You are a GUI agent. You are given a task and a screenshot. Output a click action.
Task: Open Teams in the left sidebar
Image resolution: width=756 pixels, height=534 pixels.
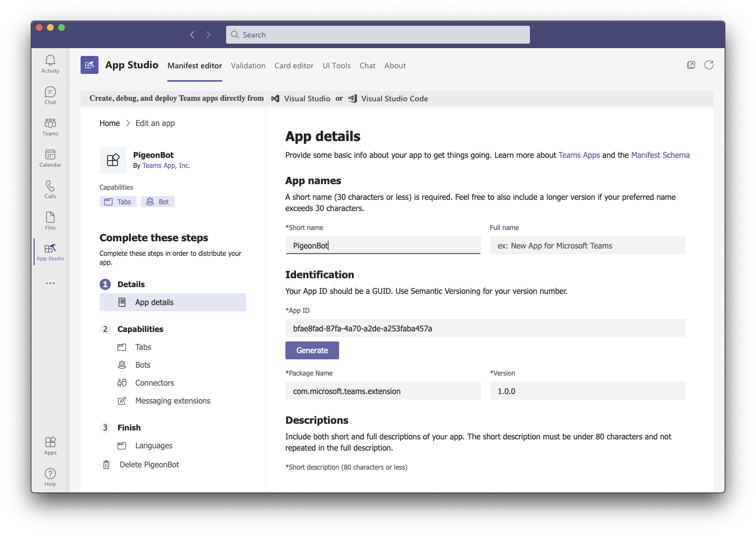pos(50,127)
